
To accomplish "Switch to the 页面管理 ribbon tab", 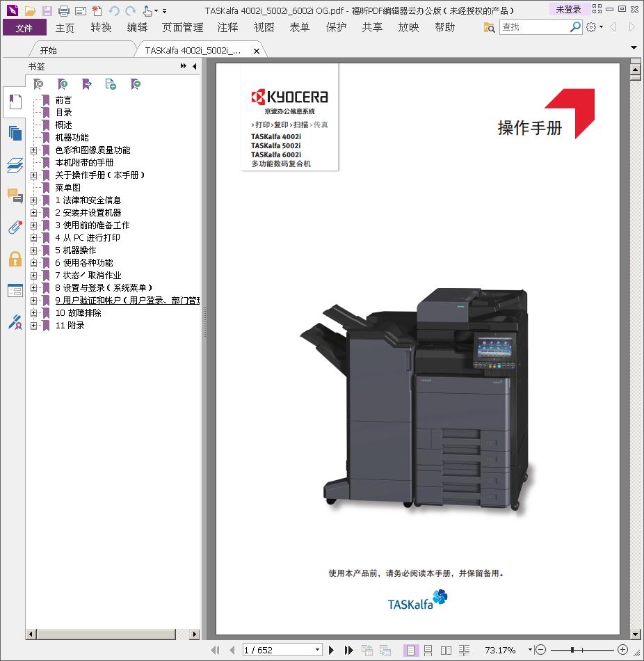I will 182,28.
